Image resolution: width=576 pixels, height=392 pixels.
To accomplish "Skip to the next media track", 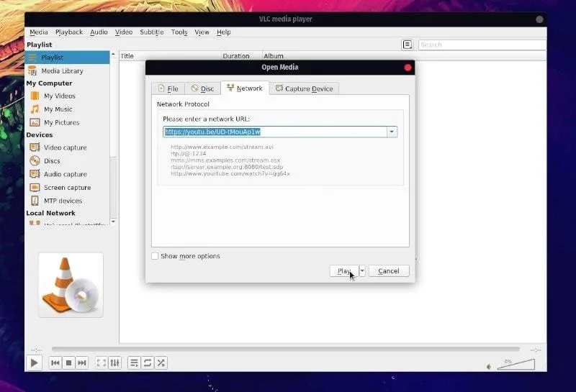I will (x=82, y=363).
